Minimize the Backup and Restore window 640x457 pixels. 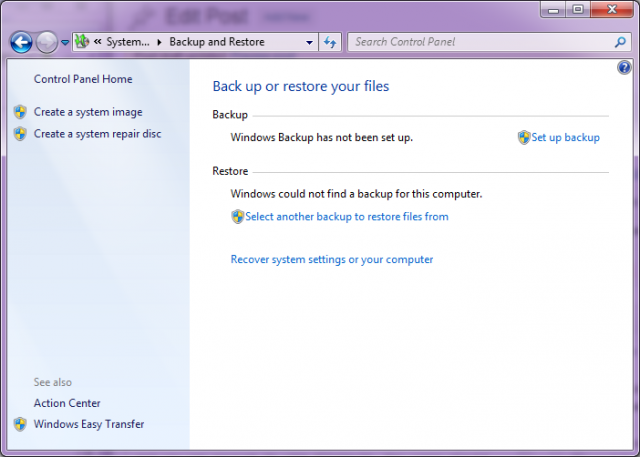coord(553,9)
